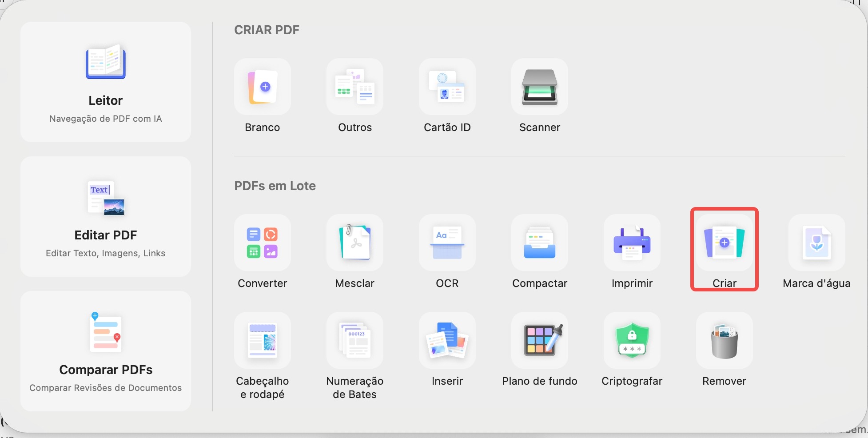This screenshot has height=438, width=868.
Task: Click the Editar PDF text-image icon
Action: point(106,198)
